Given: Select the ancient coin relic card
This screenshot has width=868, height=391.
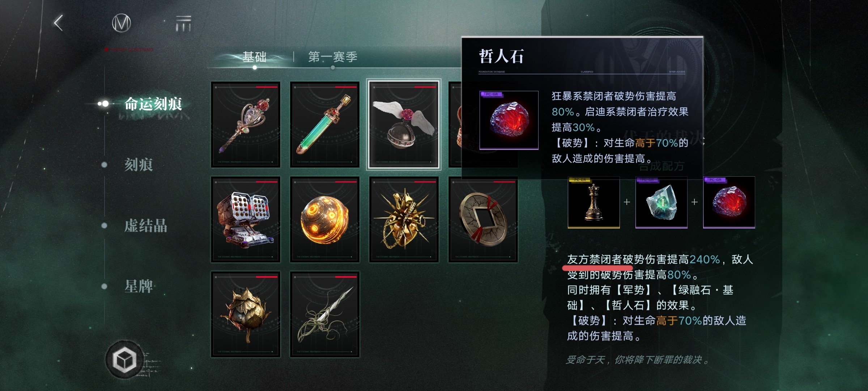Looking at the screenshot, I should point(483,219).
